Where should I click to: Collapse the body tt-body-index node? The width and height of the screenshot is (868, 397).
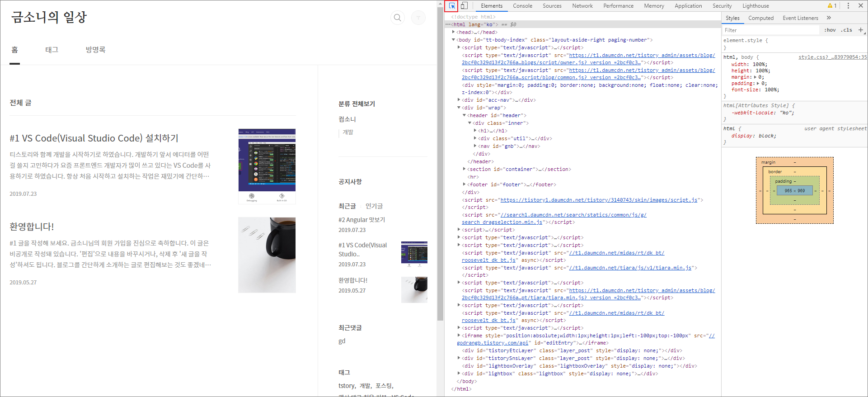(453, 40)
